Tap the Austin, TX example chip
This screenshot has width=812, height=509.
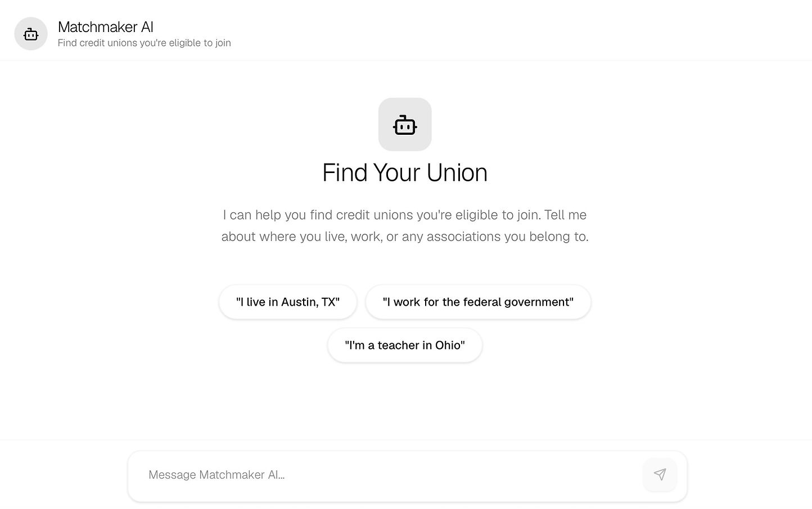click(288, 302)
